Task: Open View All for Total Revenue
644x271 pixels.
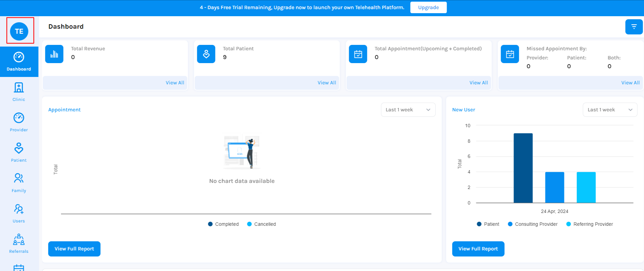Action: (x=175, y=83)
